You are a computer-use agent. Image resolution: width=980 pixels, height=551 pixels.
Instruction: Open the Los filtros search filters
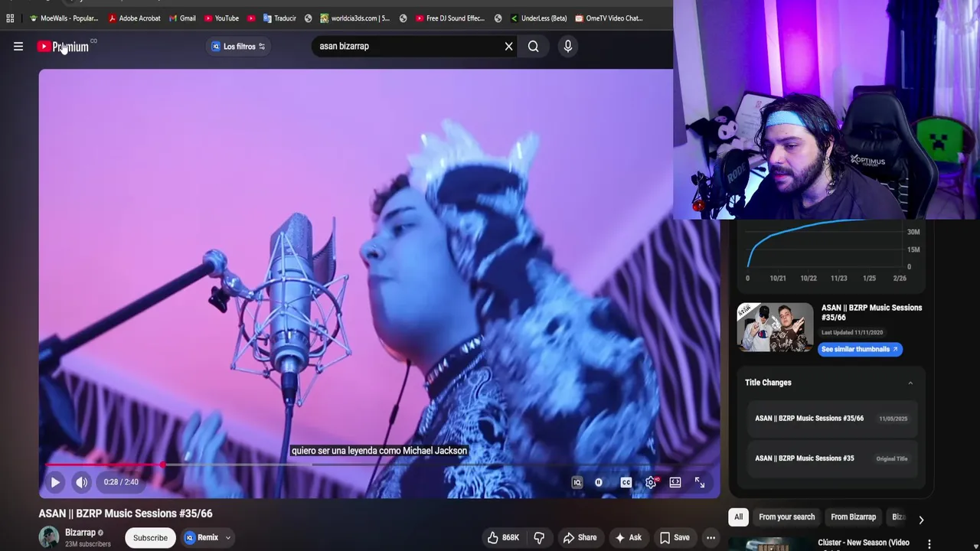click(238, 47)
